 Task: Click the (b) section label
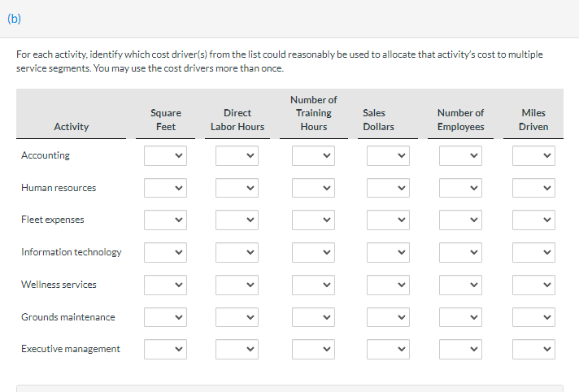coord(15,18)
